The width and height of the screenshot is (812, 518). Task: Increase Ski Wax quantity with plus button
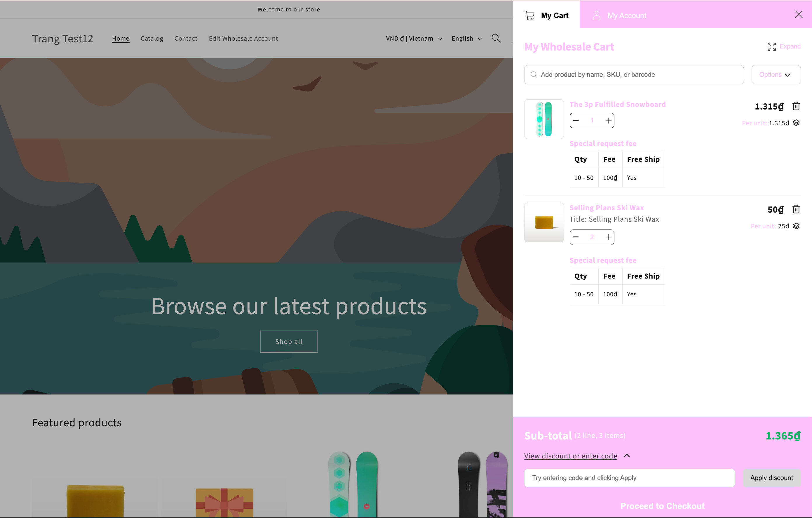[x=608, y=237]
